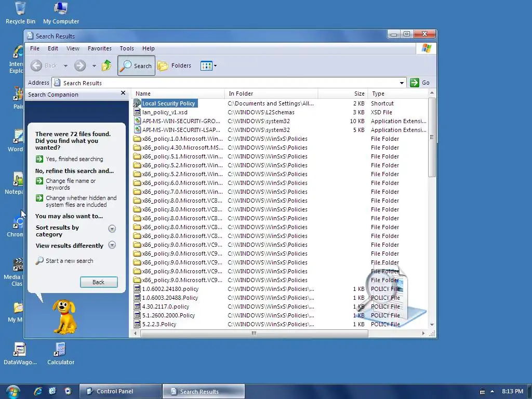
Task: Expand the Forward history dropdown arrow
Action: (94, 66)
